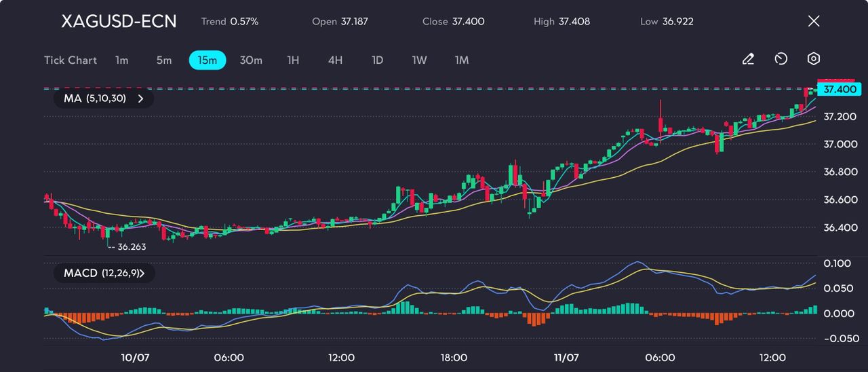The width and height of the screenshot is (868, 372).
Task: Click the XAGUSD-ECN symbol title
Action: coord(119,21)
